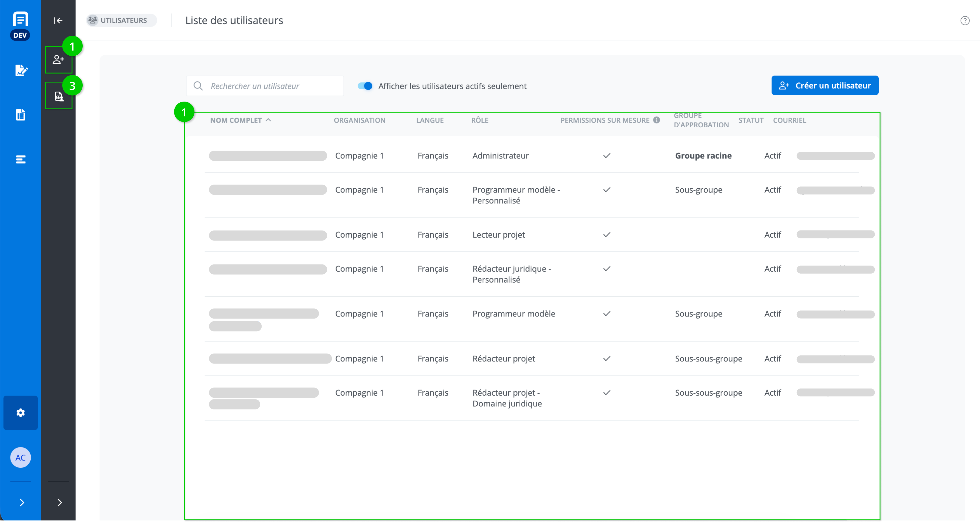The image size is (980, 522).
Task: Toggle Afficher les utilisateurs actifs seulement switch
Action: coord(365,86)
